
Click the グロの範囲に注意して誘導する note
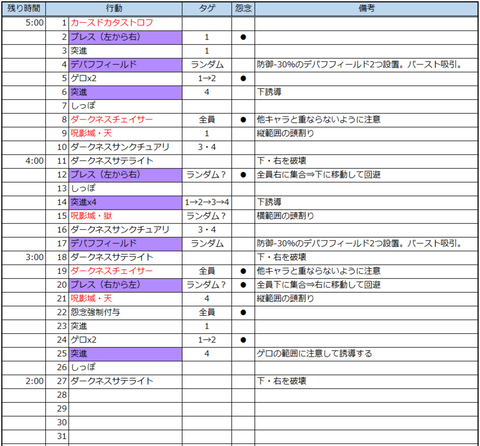tap(314, 354)
